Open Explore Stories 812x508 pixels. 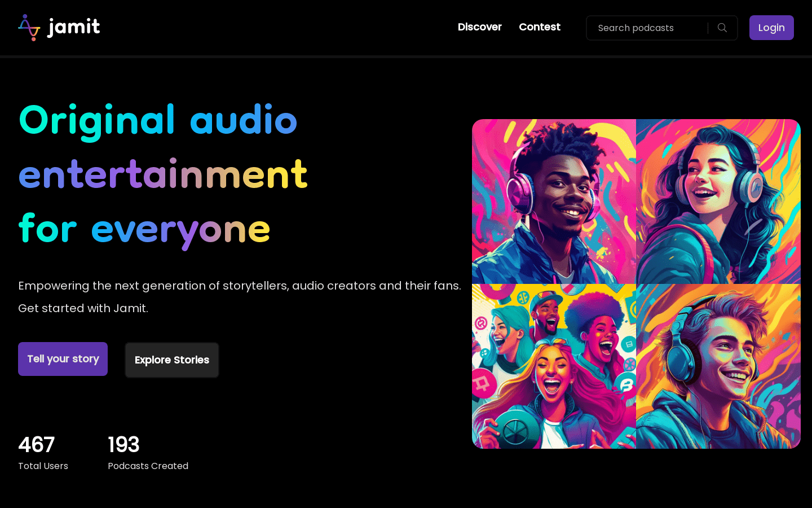point(172,360)
